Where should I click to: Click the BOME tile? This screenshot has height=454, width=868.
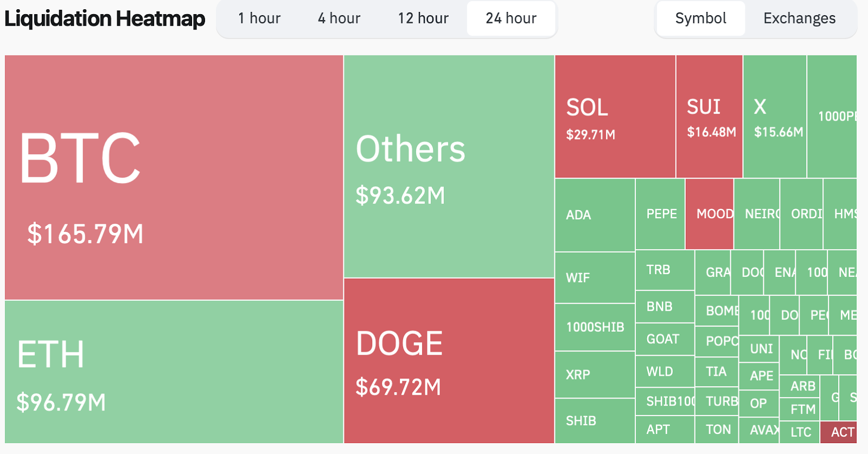coord(717,311)
